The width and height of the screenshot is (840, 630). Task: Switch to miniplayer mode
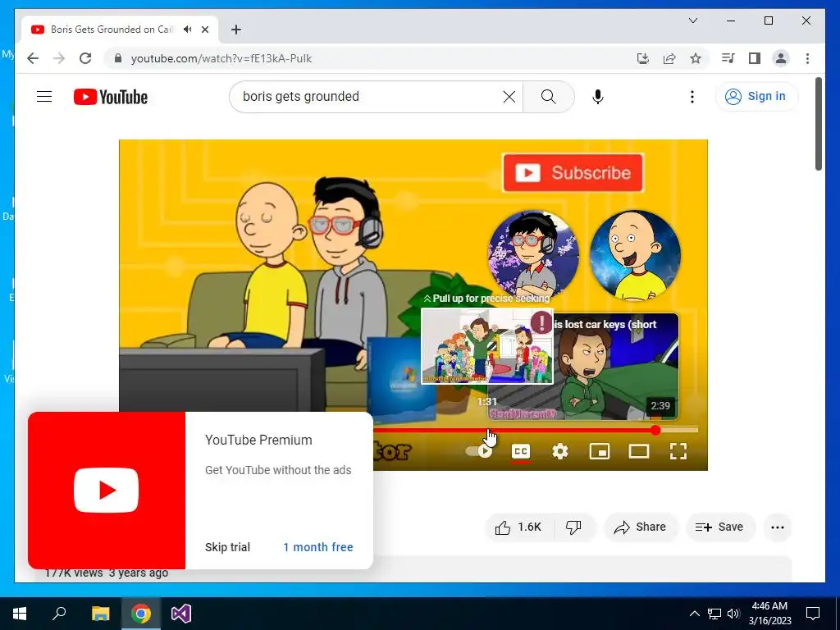tap(600, 451)
